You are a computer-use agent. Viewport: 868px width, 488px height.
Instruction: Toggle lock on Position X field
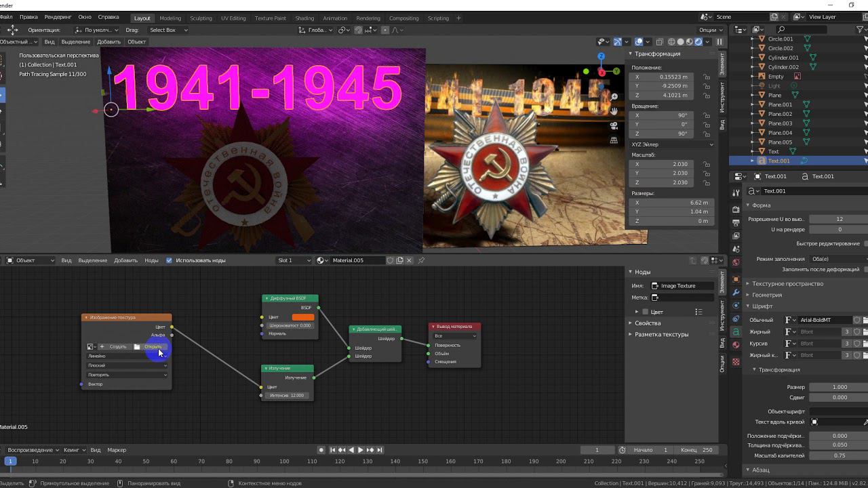pos(707,77)
